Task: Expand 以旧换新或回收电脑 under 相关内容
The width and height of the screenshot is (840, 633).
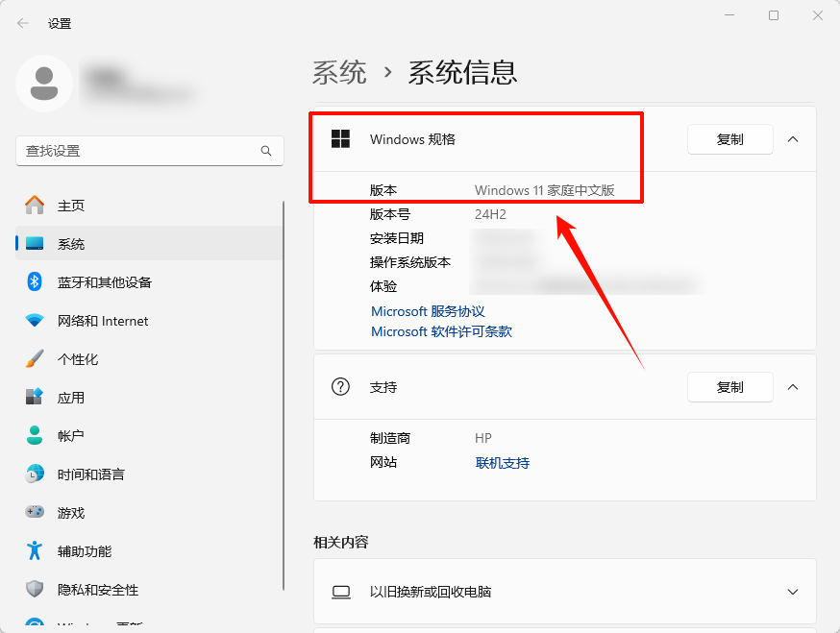Action: [793, 592]
